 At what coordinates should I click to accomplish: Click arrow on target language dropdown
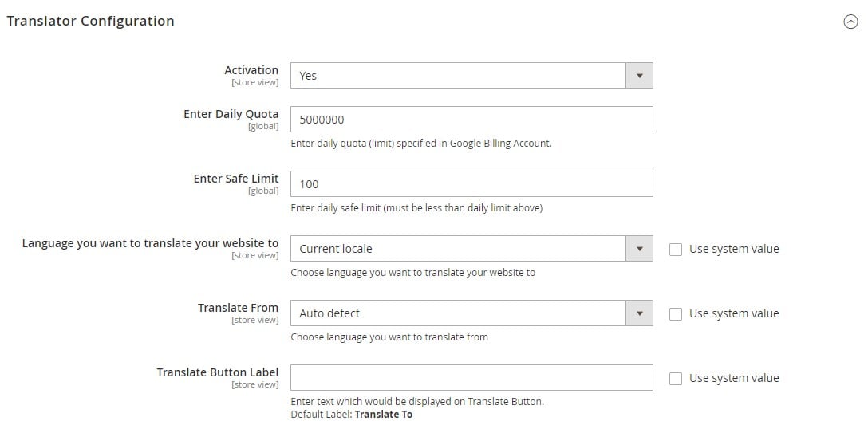639,249
